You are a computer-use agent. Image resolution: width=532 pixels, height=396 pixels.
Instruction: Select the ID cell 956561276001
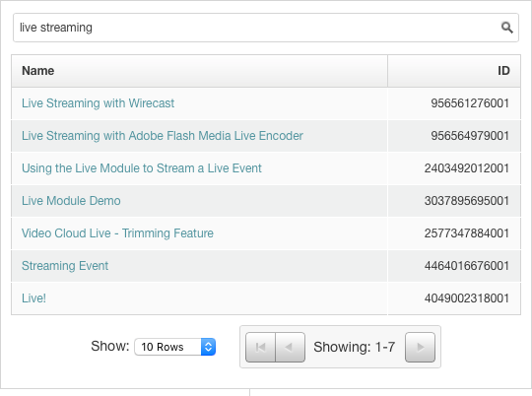click(470, 103)
